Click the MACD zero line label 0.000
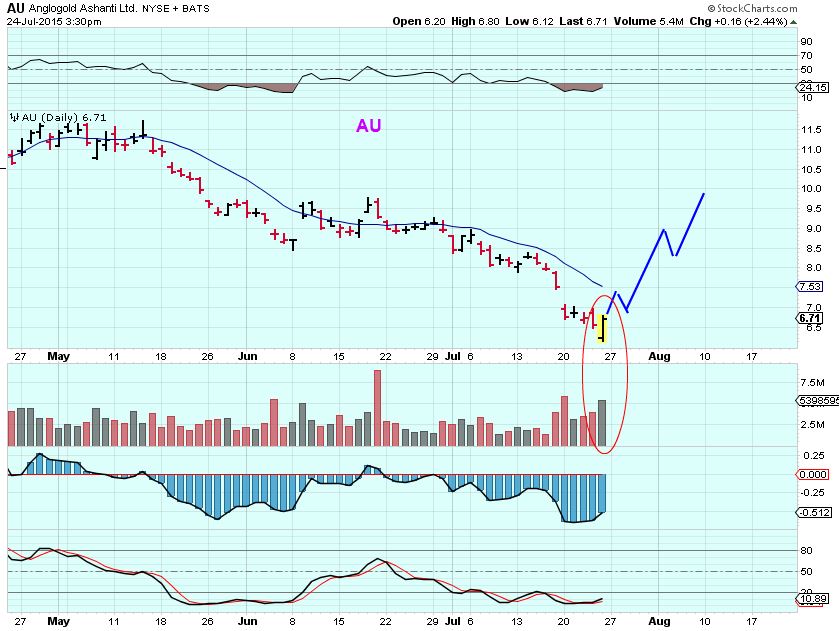This screenshot has height=631, width=839. click(x=813, y=474)
